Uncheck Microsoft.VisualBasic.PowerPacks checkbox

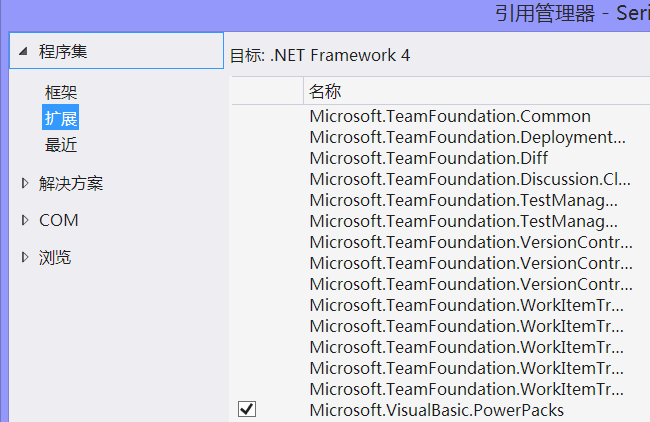point(247,409)
